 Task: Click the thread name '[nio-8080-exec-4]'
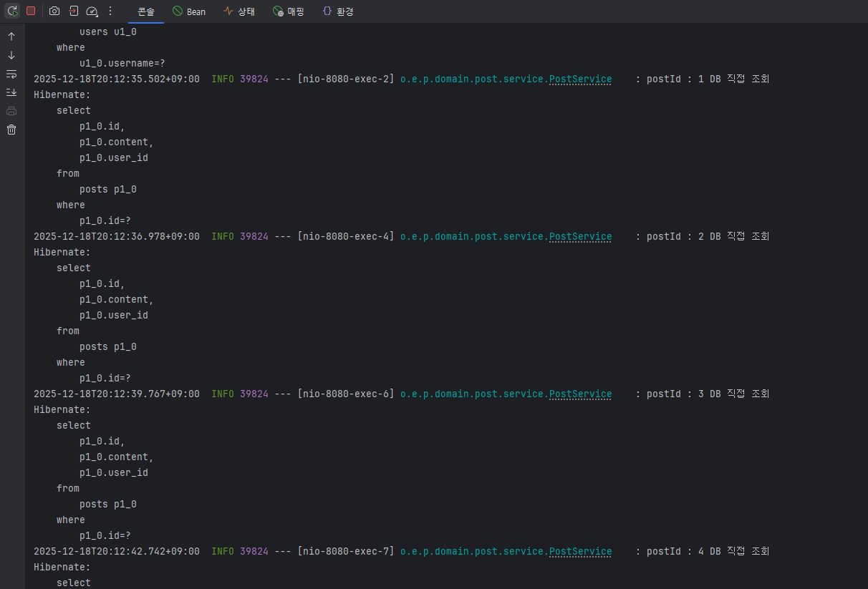click(x=346, y=236)
